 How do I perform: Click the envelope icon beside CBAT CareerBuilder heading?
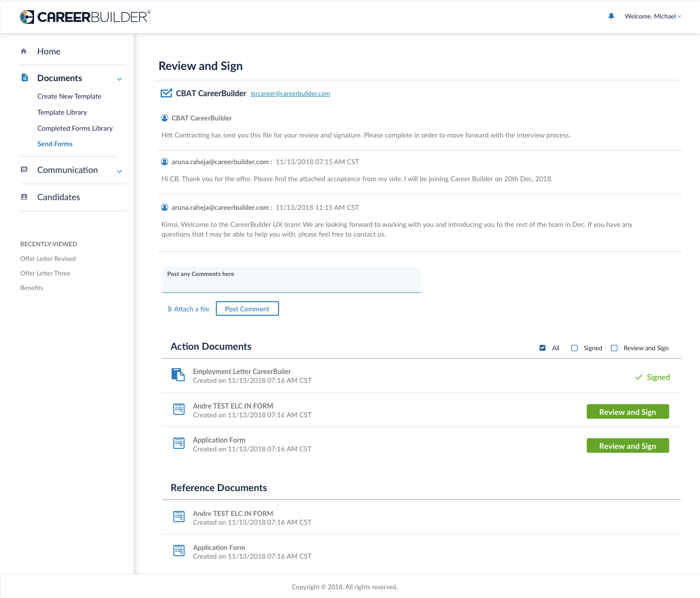(x=166, y=93)
